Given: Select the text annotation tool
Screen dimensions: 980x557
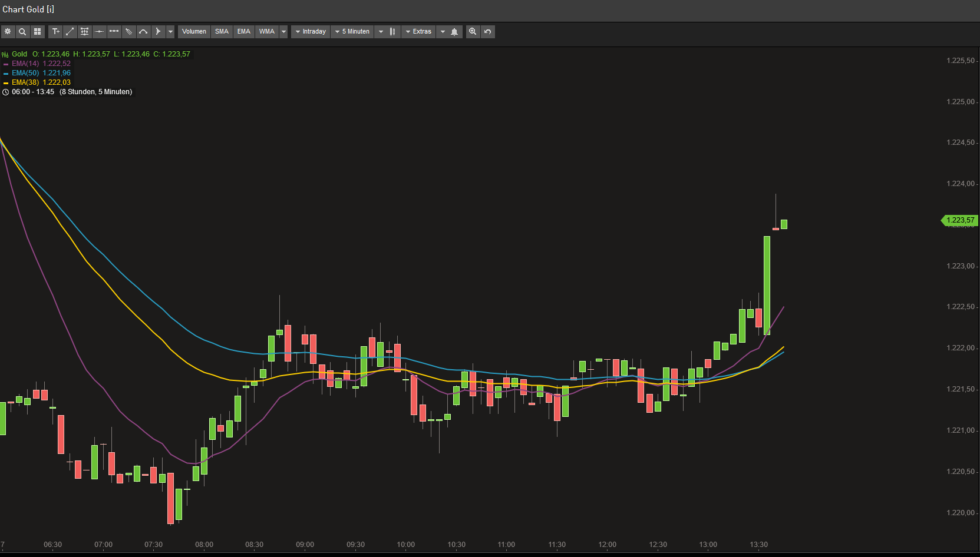Looking at the screenshot, I should point(56,32).
